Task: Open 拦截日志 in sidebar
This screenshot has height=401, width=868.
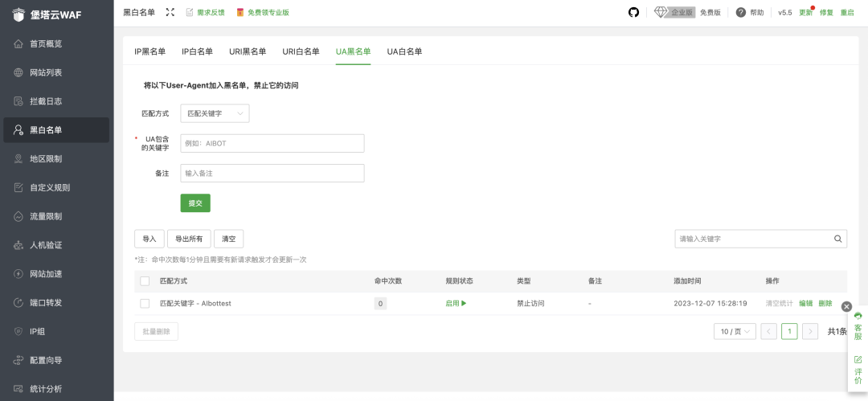Action: tap(46, 101)
